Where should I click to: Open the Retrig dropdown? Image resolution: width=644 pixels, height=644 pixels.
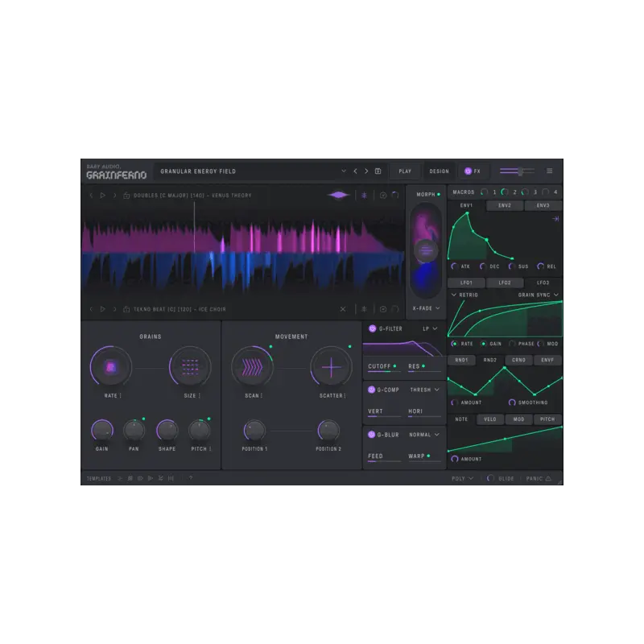click(464, 295)
